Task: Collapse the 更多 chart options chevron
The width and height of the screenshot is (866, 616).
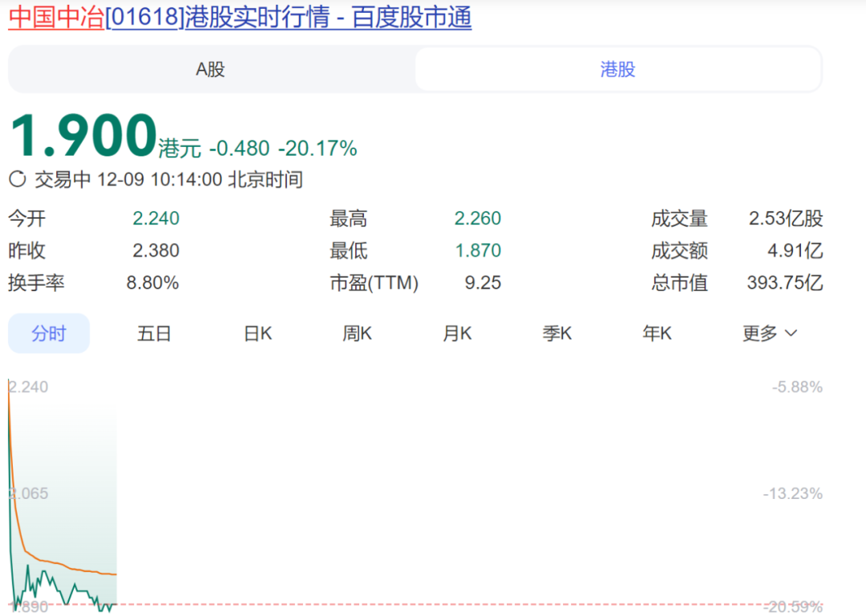Action: 792,333
